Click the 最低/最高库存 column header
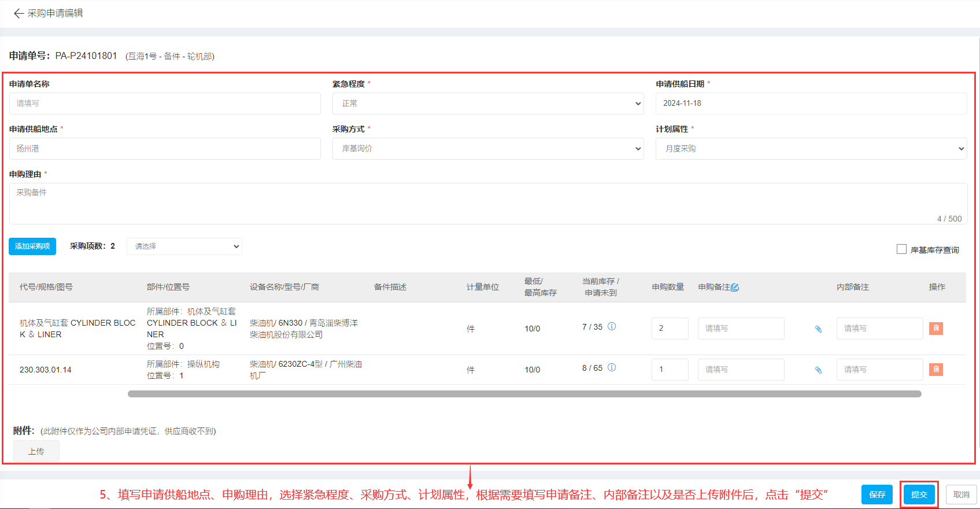The height and width of the screenshot is (509, 980). (541, 287)
